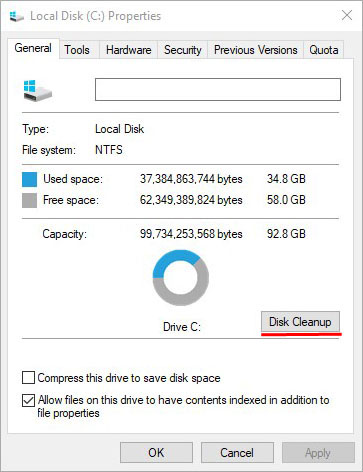Uncheck Allow files to be indexed checkbox
Screen dimensions: 363x472
click(28, 400)
